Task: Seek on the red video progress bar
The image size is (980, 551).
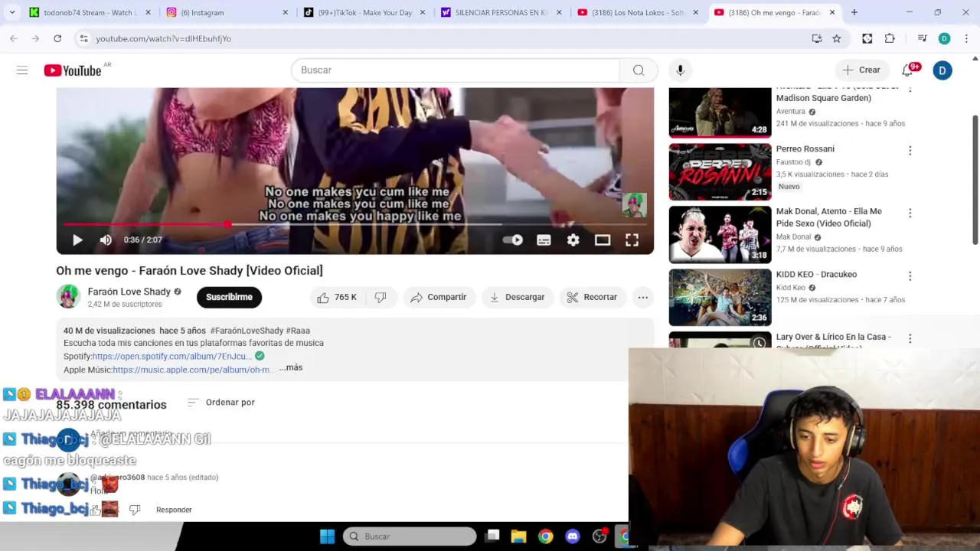Action: click(x=355, y=224)
